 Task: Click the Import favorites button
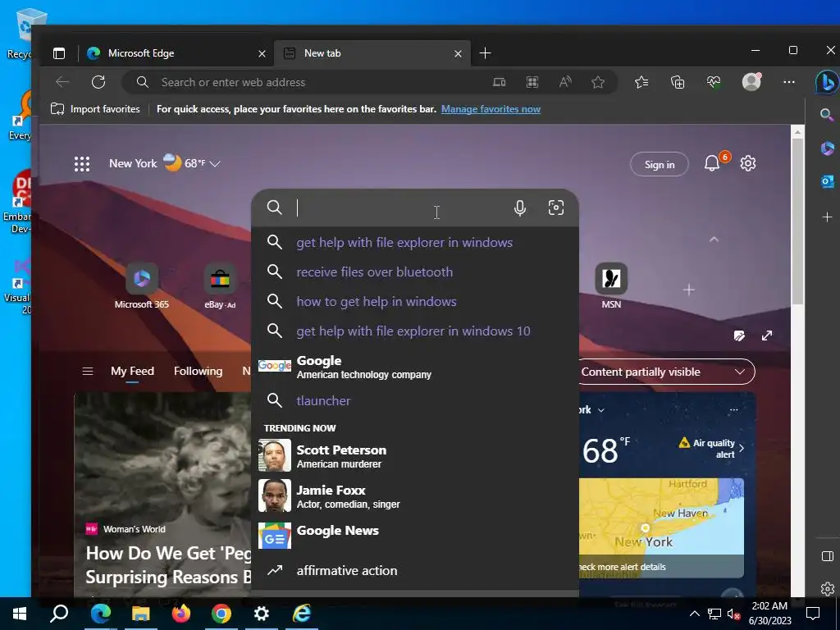click(x=95, y=109)
